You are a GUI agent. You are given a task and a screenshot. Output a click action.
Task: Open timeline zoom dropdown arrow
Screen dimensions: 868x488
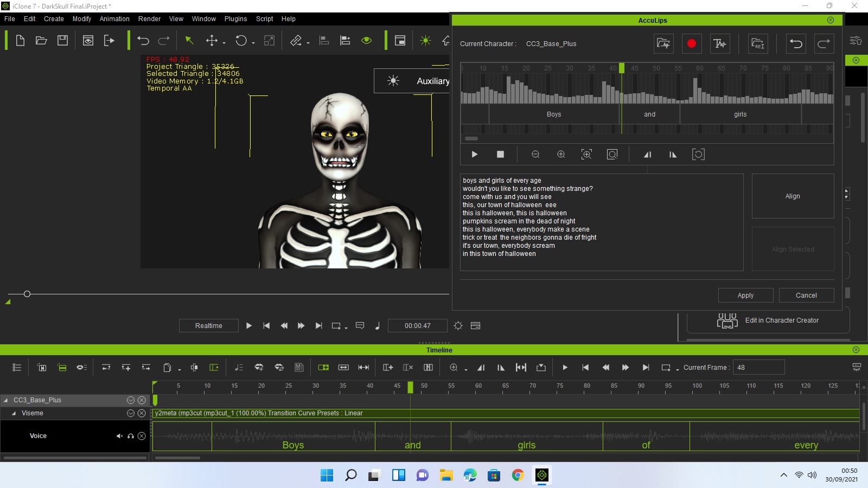(466, 369)
